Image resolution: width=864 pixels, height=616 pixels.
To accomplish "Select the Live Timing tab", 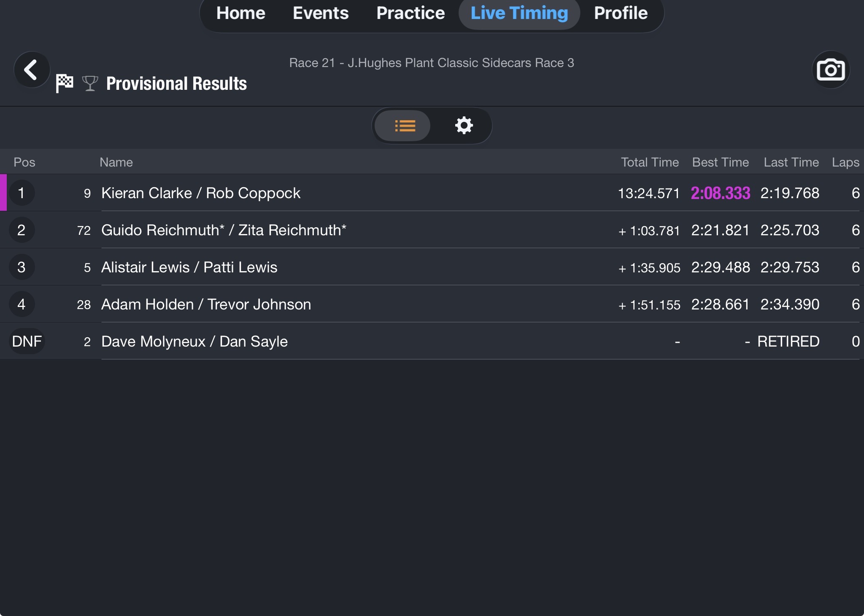I will (x=519, y=13).
